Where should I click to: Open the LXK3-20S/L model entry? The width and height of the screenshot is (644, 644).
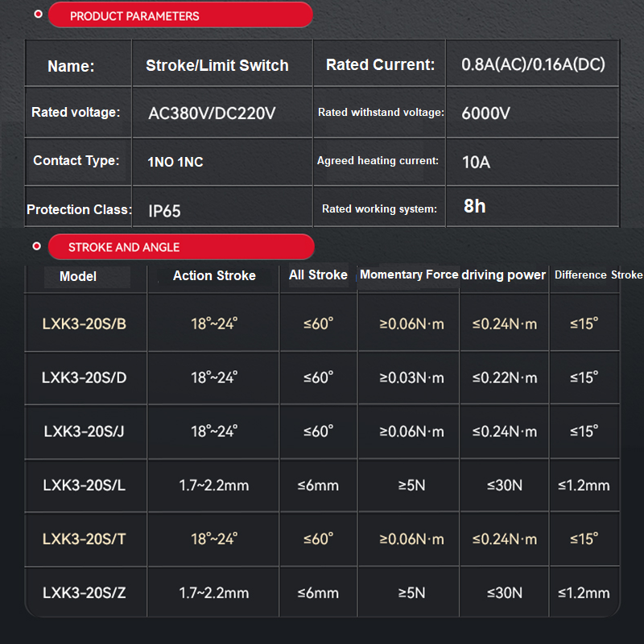click(x=85, y=485)
